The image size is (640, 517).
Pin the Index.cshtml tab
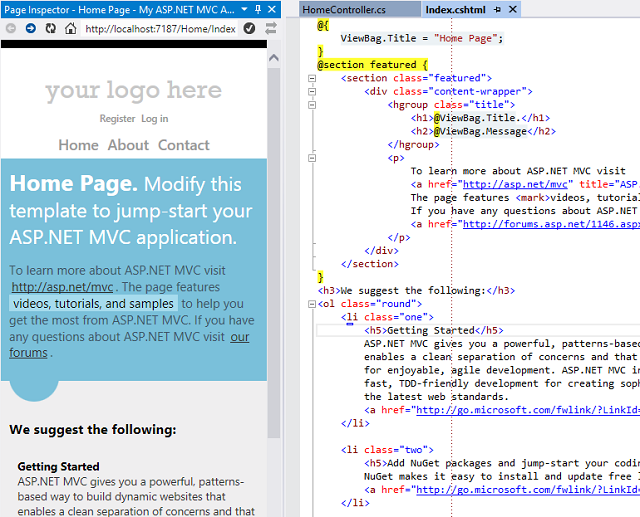[497, 9]
